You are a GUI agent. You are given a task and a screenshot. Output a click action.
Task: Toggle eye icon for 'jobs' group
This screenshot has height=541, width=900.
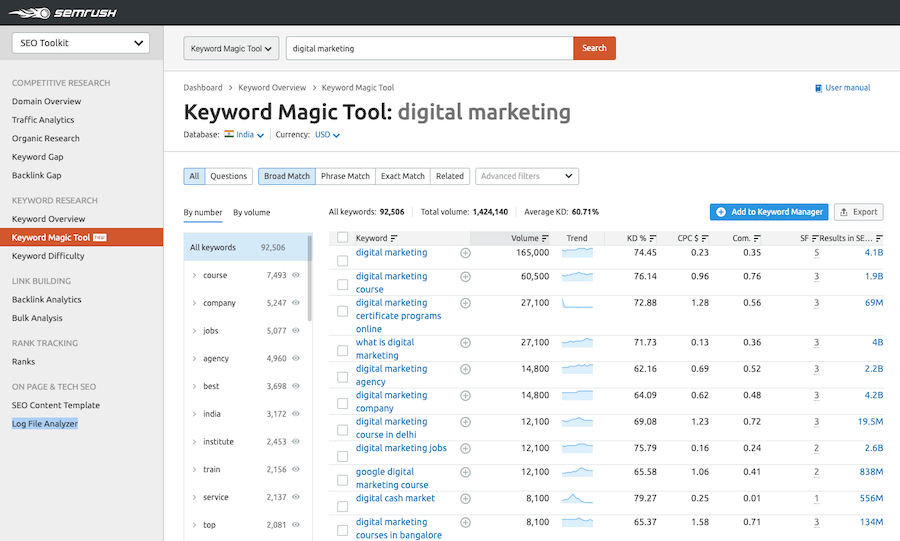point(296,330)
